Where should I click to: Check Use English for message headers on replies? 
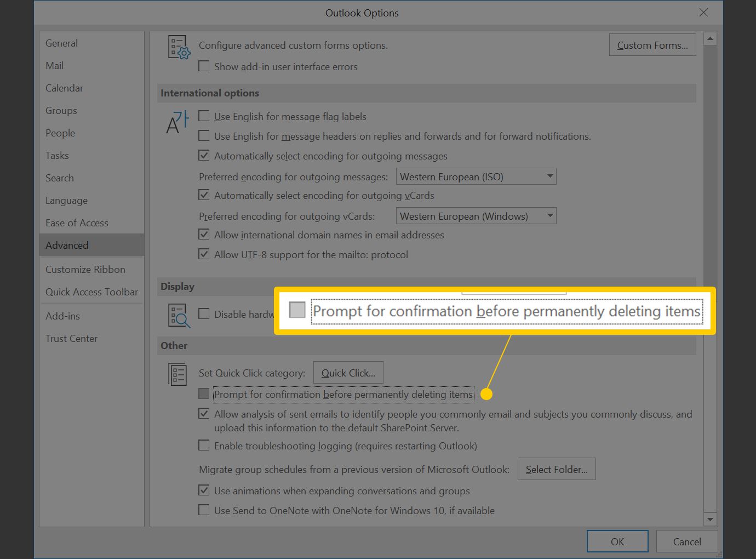tap(204, 136)
